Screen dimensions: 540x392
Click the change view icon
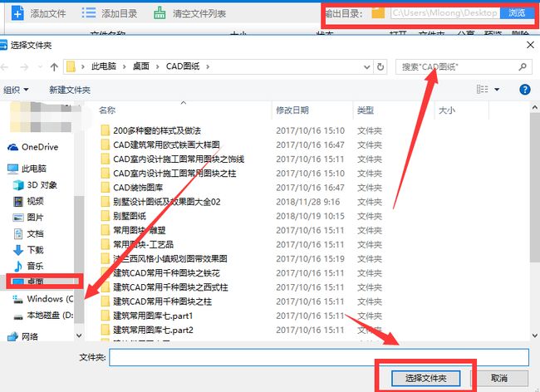[x=482, y=90]
